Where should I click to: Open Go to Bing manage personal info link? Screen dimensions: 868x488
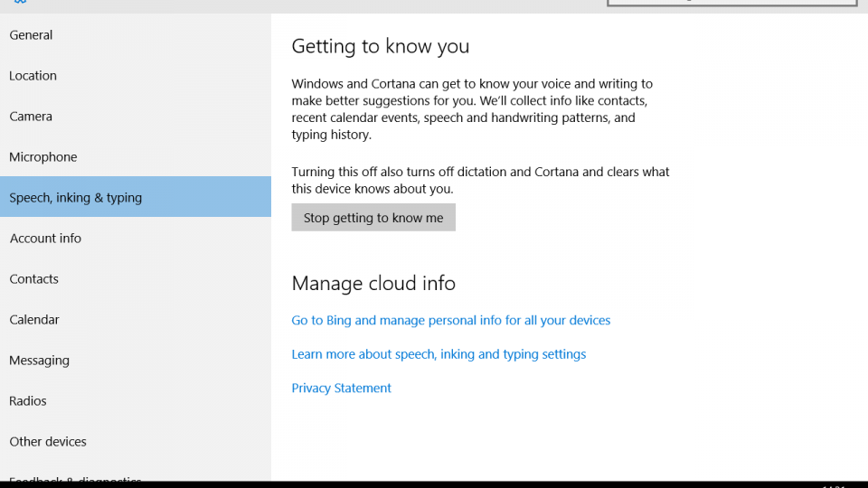coord(450,320)
